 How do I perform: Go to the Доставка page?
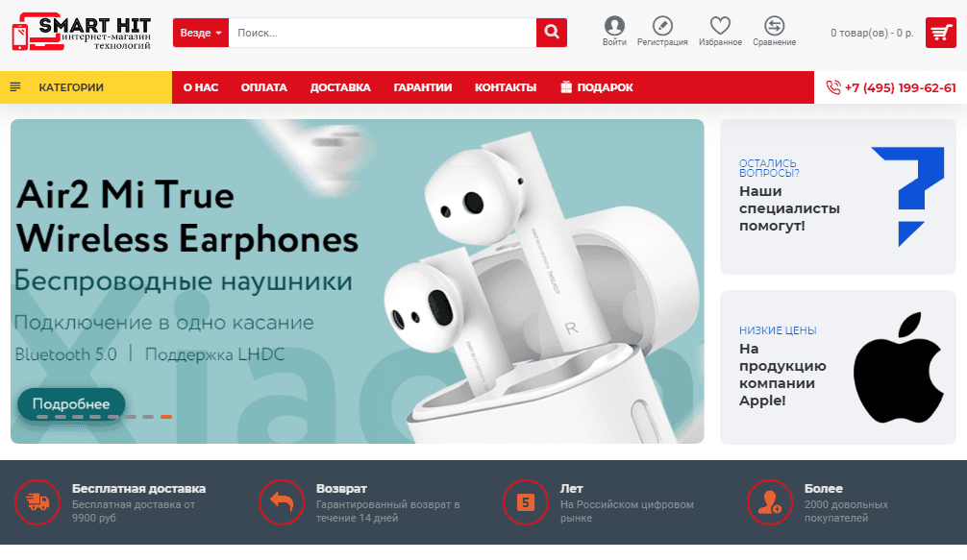340,87
